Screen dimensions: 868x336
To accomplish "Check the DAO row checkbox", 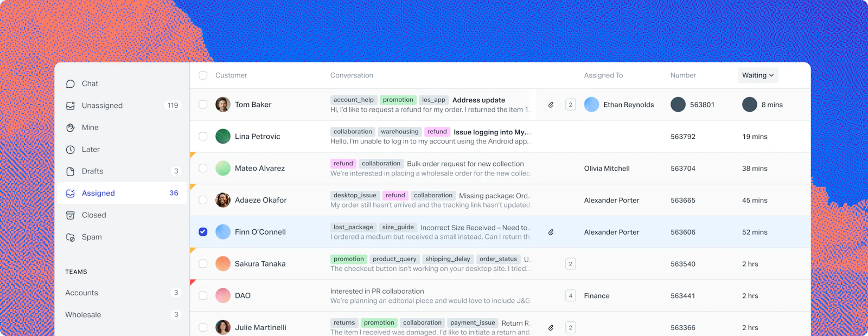I will 203,295.
